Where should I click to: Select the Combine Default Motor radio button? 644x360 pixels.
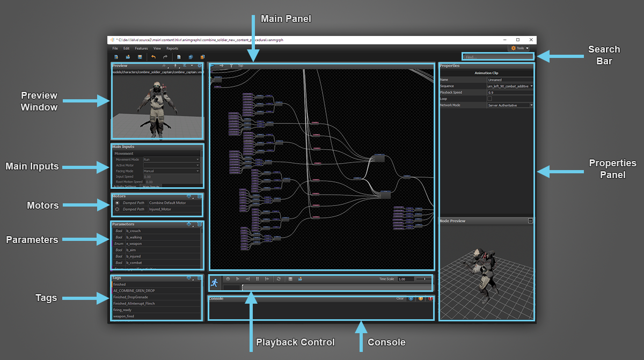tap(118, 203)
